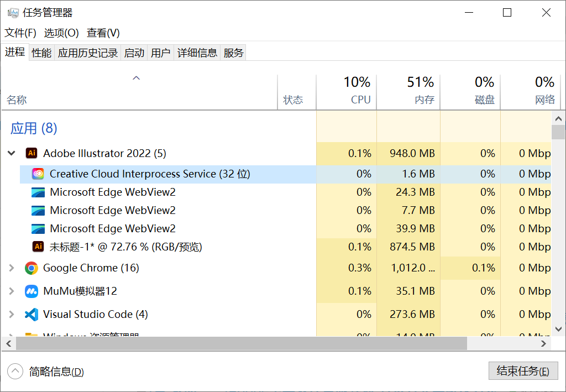Switch to the 性能 tab

coord(41,53)
